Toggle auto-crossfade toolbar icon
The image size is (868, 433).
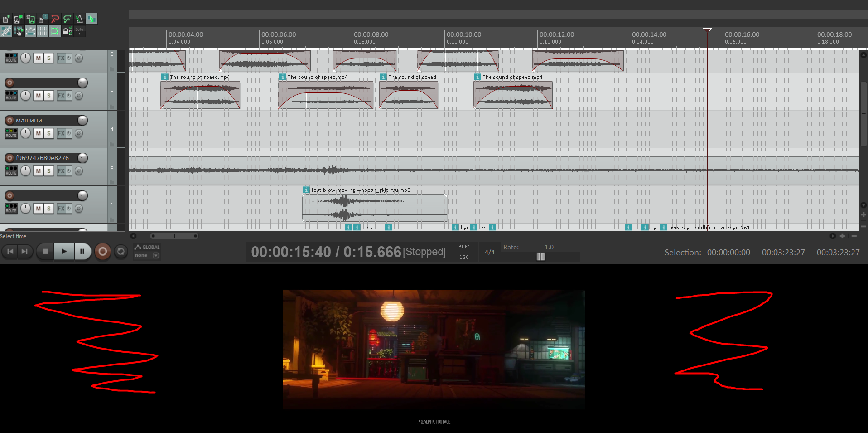[x=92, y=19]
